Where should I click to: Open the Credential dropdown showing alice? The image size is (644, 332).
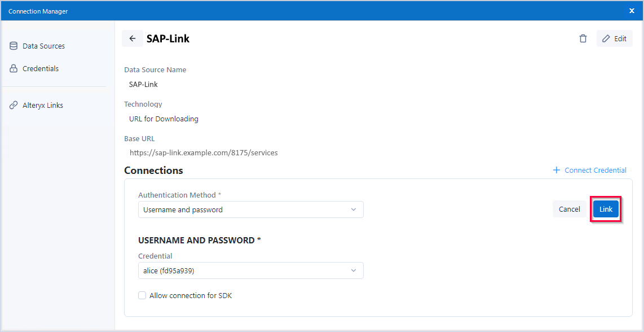pyautogui.click(x=250, y=271)
